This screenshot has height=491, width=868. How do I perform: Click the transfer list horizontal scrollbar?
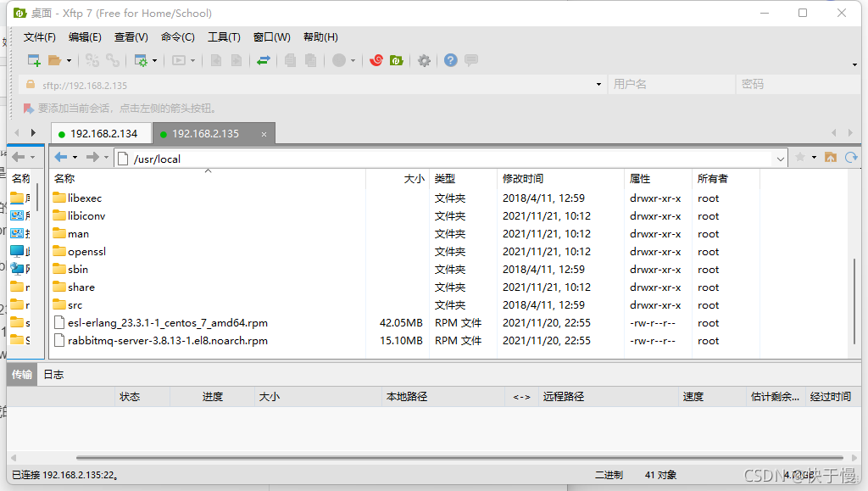coord(459,458)
